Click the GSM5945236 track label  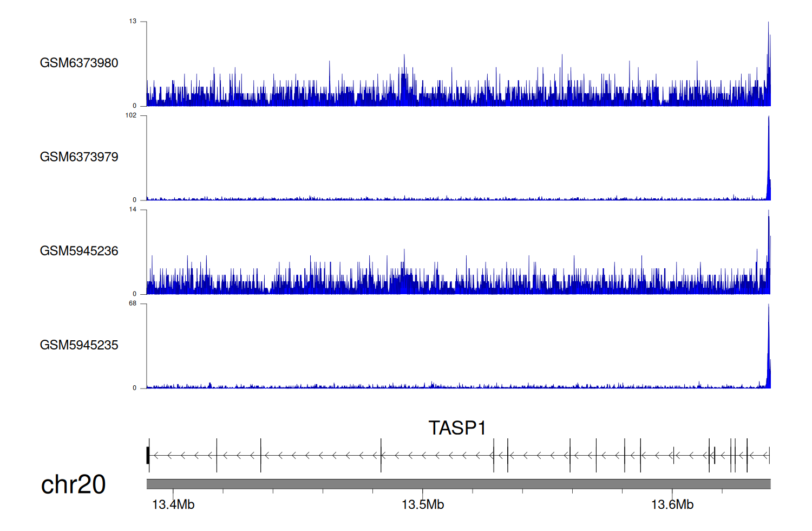[79, 251]
